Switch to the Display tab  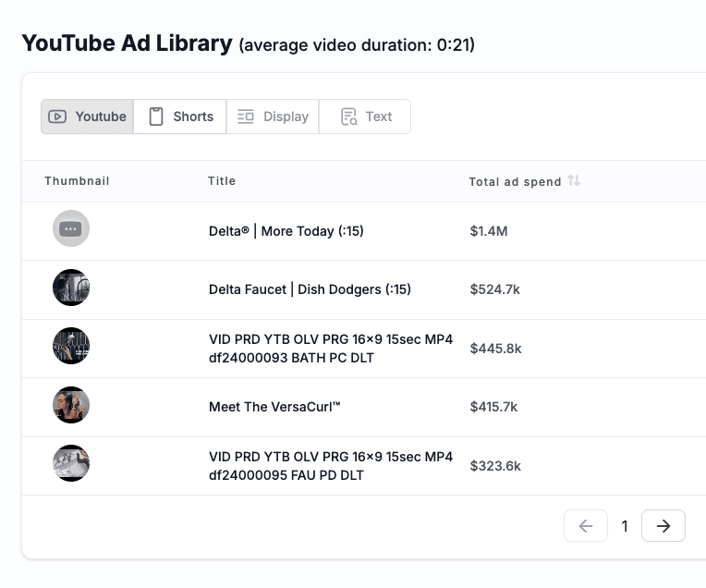[x=273, y=116]
